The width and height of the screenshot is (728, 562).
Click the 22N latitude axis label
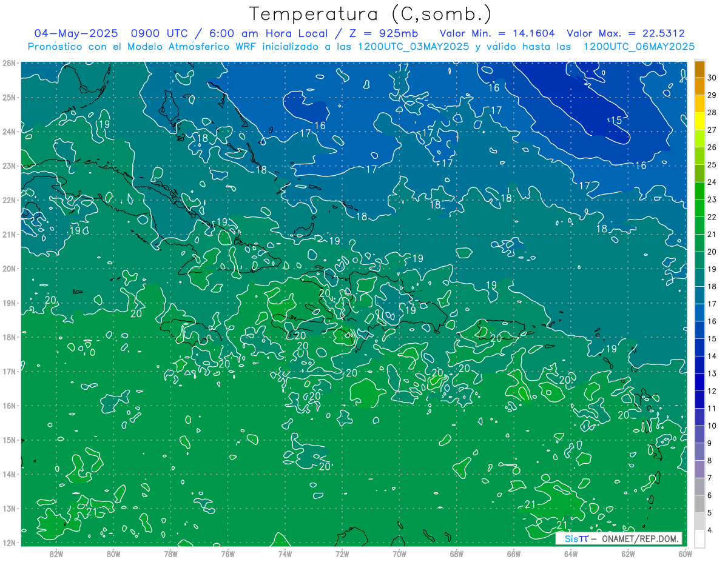[9, 200]
